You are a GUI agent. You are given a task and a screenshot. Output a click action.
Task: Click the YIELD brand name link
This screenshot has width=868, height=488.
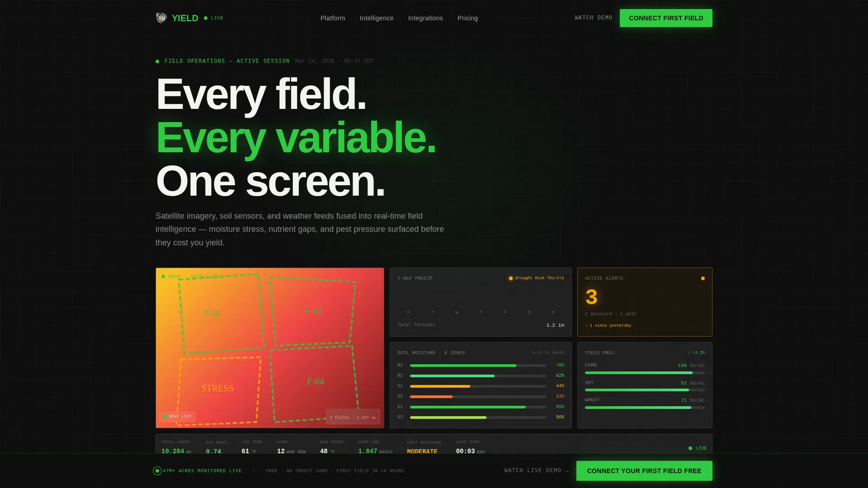tap(185, 18)
